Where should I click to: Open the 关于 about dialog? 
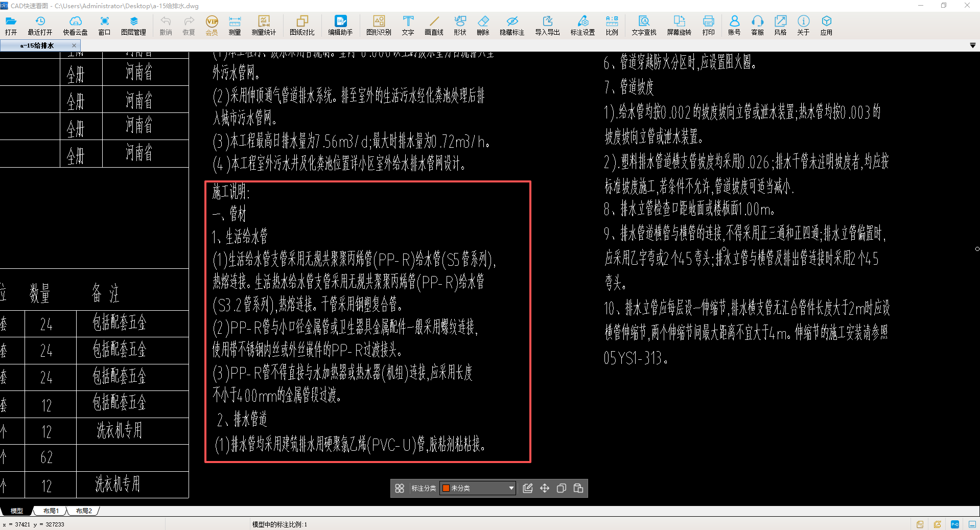click(803, 25)
